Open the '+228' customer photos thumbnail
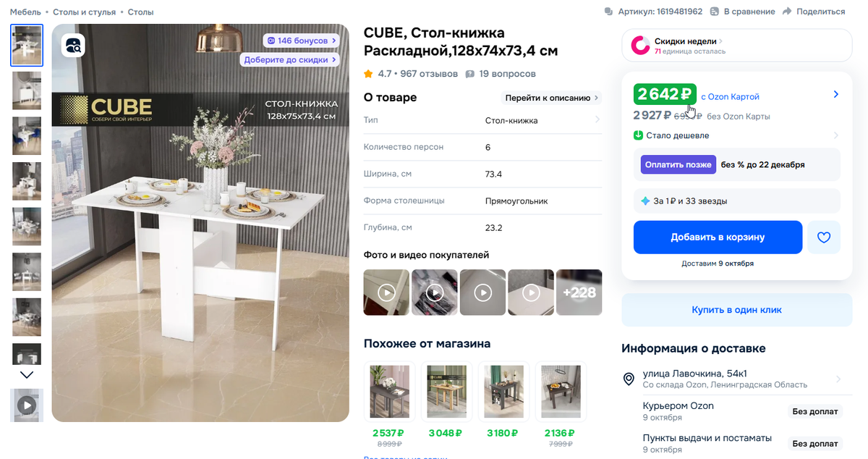The height and width of the screenshot is (459, 868). 579,293
